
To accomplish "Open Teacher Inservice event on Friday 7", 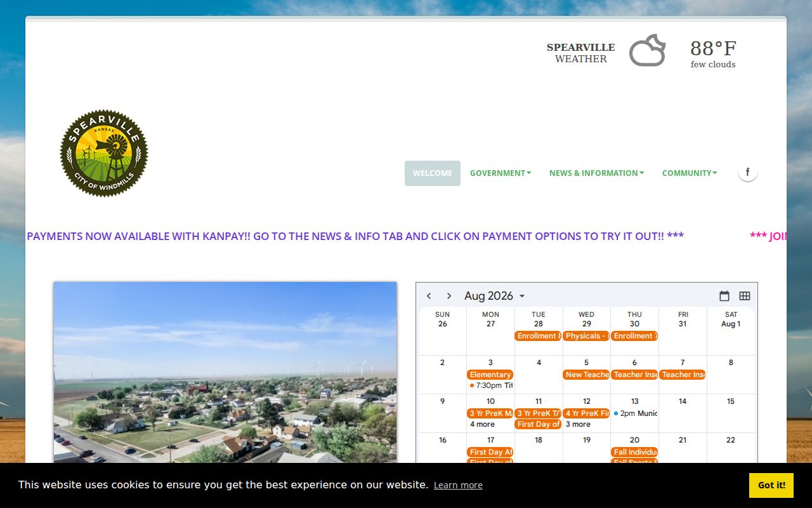I will click(x=683, y=375).
